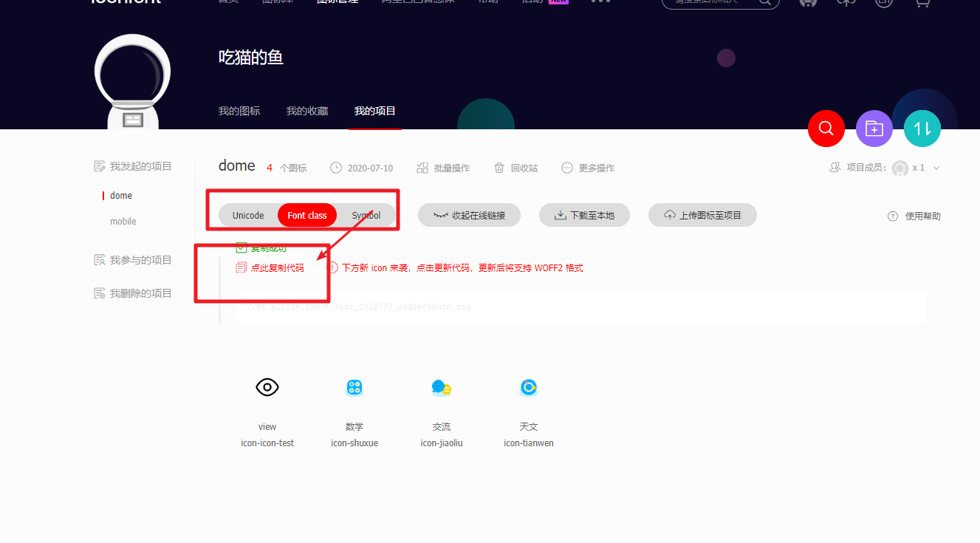The image size is (980, 543).
Task: Select the dome project in sidebar
Action: (121, 196)
